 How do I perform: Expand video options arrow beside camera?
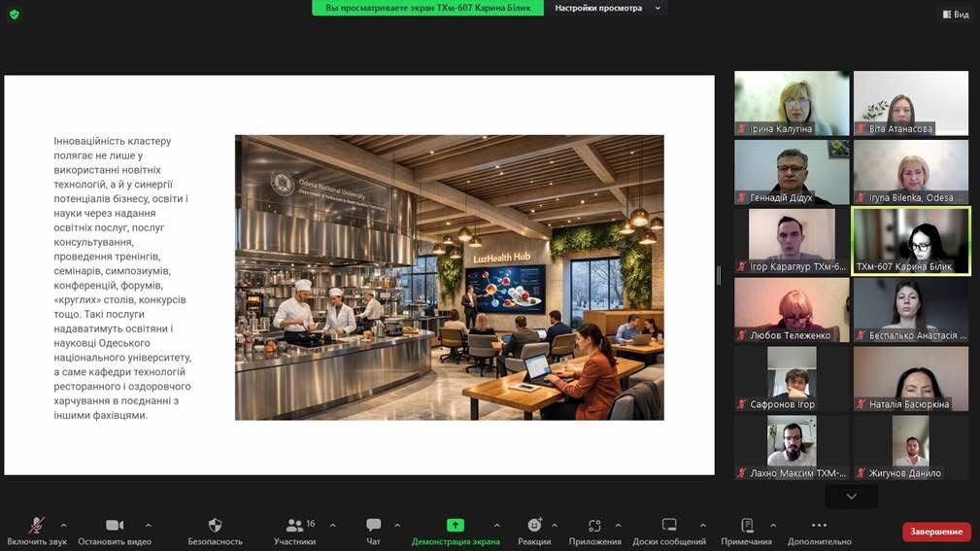coord(148,525)
